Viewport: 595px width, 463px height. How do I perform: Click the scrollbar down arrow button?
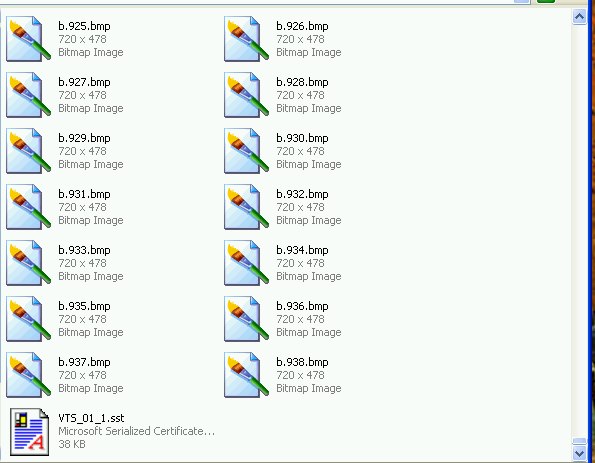click(x=579, y=453)
